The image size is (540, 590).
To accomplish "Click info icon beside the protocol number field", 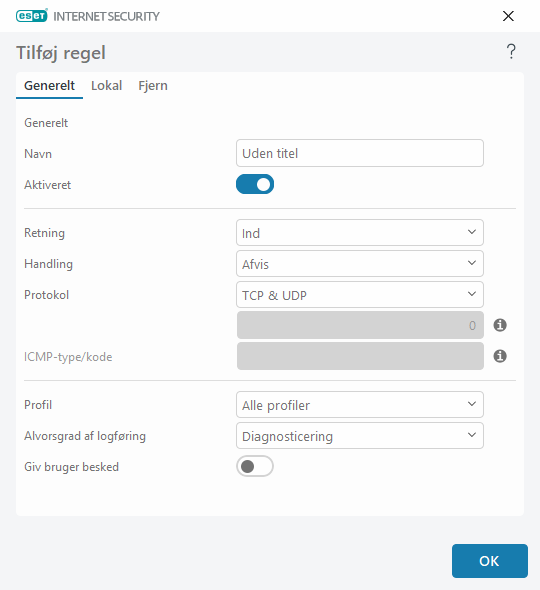I will click(x=500, y=325).
